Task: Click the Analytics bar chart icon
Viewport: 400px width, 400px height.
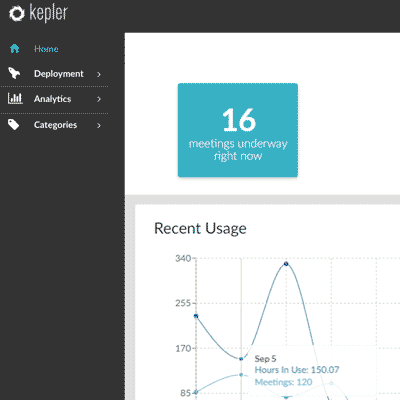Action: click(x=15, y=98)
